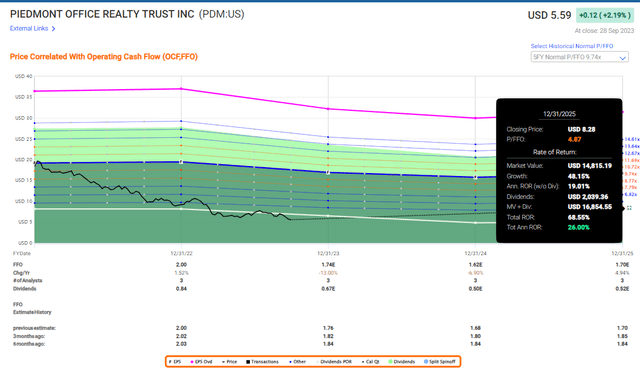Image resolution: width=640 pixels, height=372 pixels.
Task: Click the 1.70E FFO estimate for 12/31/25
Action: click(x=622, y=265)
